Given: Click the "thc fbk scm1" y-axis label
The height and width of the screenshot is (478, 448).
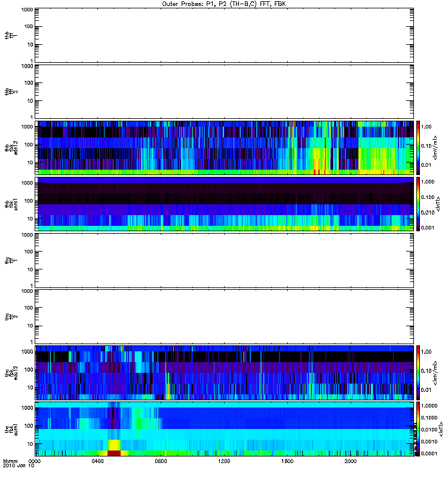Looking at the screenshot, I should coord(11,429).
